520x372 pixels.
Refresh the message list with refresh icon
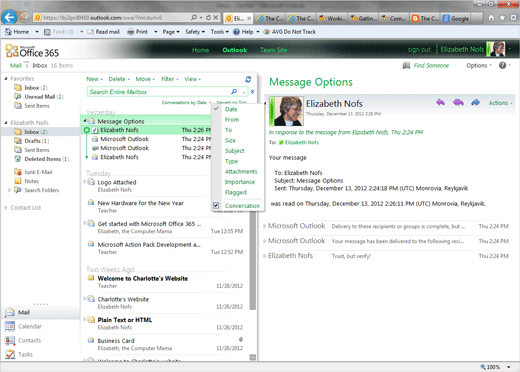pos(248,79)
